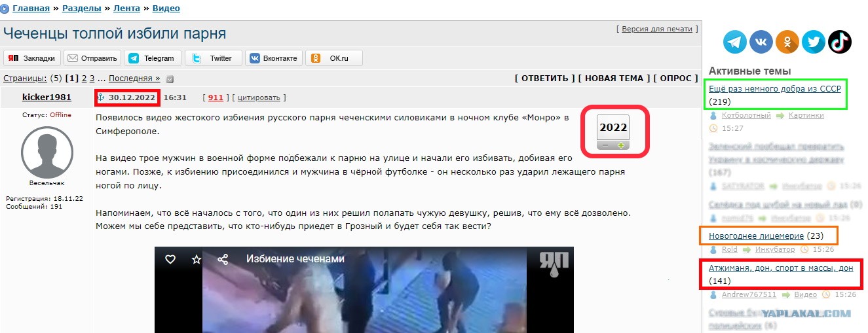Click the Отправить email button

[93, 58]
